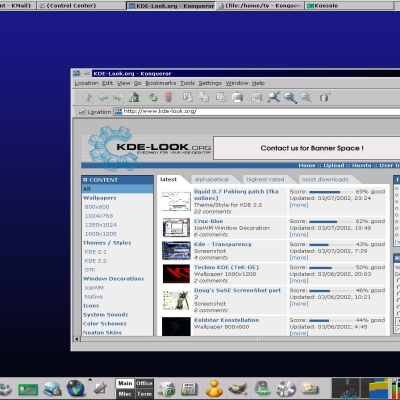Open Kde - Transparency entry title
Image resolution: width=400 pixels, height=400 pixels.
[x=223, y=244]
